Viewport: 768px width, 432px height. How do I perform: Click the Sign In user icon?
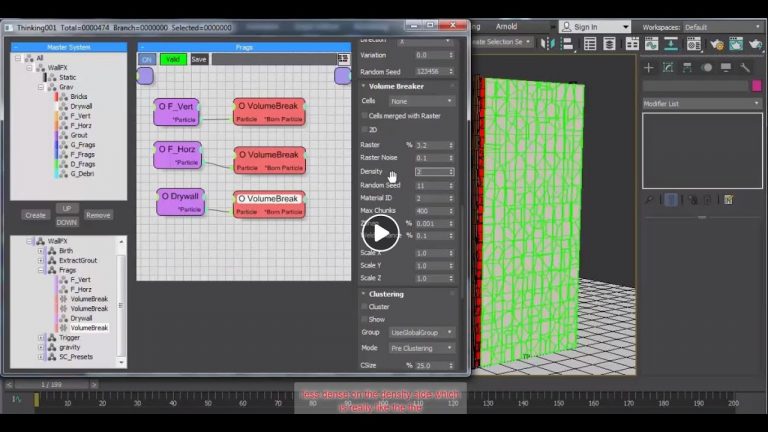point(566,27)
